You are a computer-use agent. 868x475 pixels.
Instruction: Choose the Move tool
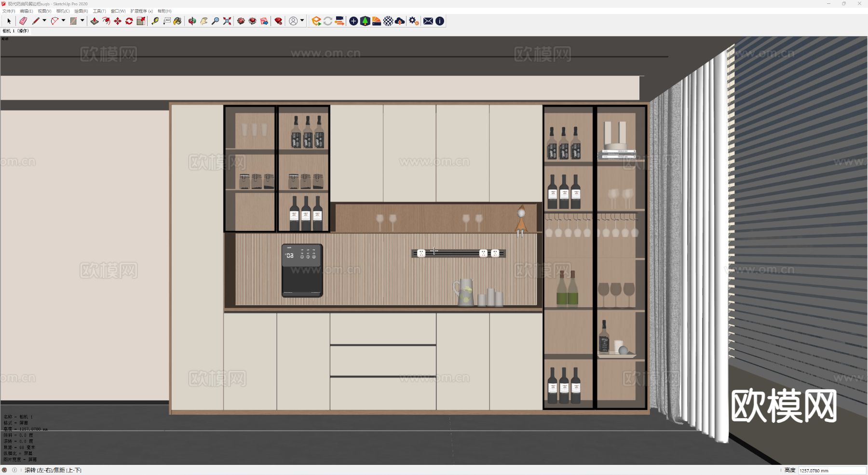118,21
